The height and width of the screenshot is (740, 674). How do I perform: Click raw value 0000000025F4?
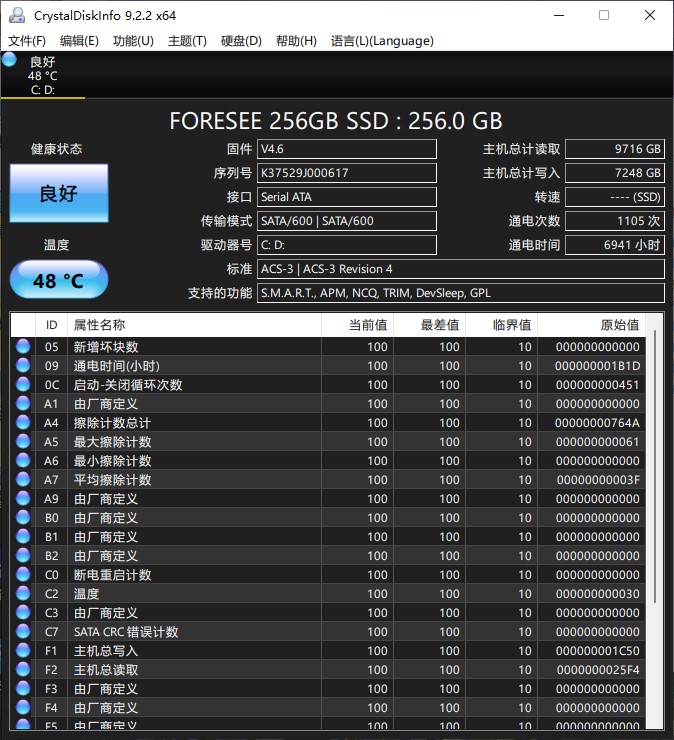coord(598,670)
